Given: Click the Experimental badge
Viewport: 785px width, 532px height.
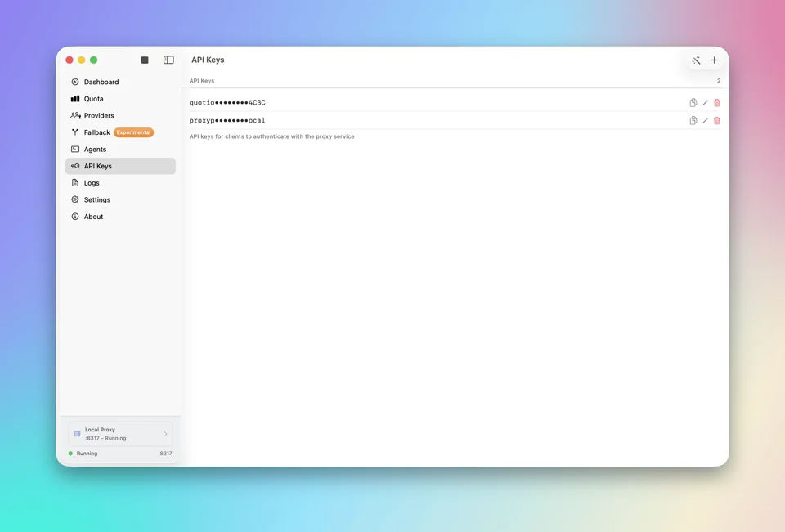Looking at the screenshot, I should (x=133, y=132).
